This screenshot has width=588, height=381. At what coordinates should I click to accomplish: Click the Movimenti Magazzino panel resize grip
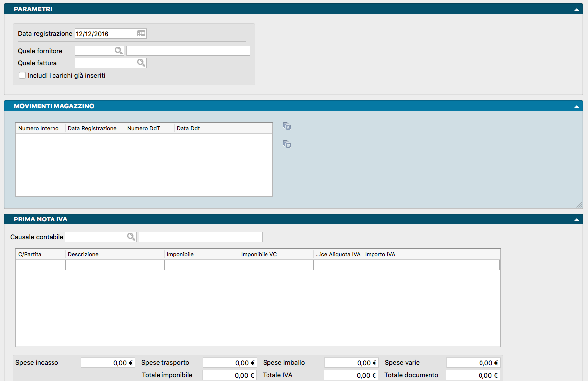tap(579, 204)
